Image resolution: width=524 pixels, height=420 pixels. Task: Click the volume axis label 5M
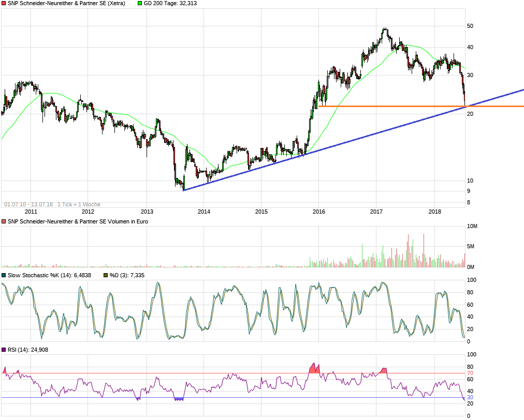(x=471, y=247)
